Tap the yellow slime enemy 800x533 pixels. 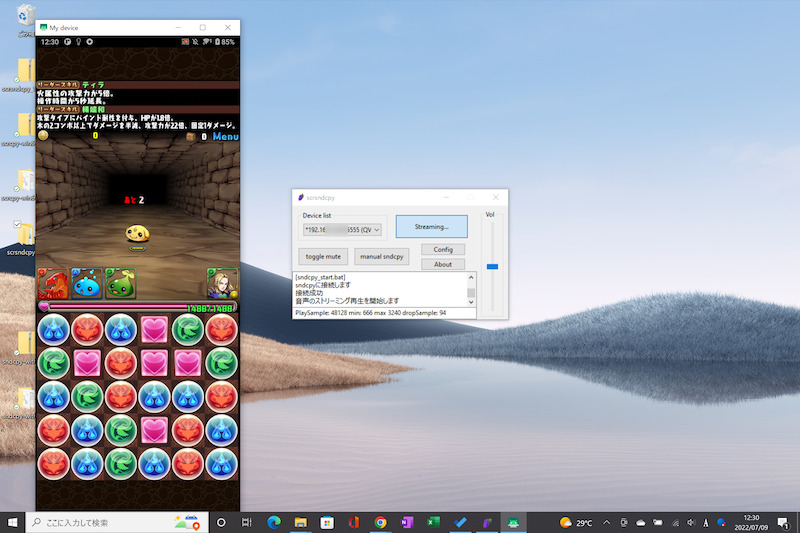[138, 233]
